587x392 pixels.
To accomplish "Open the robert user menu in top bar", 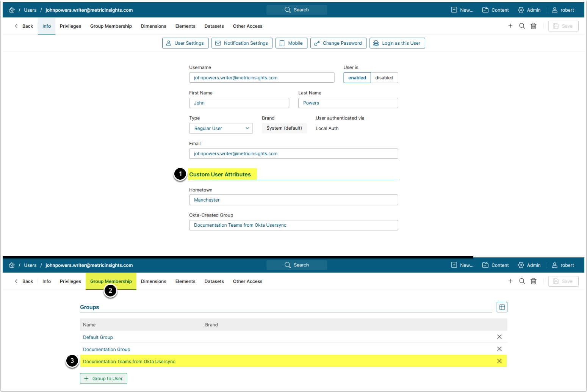I will click(563, 10).
